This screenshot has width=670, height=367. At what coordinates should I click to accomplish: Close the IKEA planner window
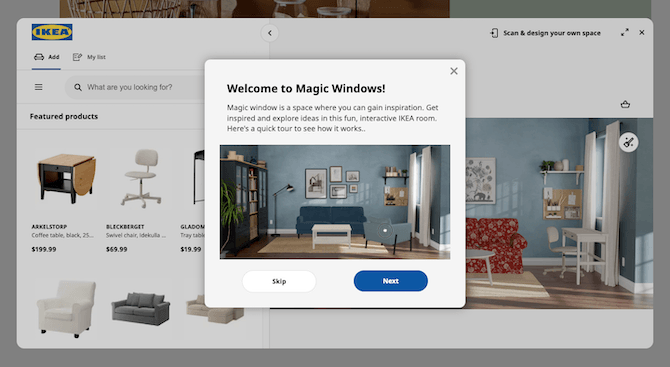point(642,32)
